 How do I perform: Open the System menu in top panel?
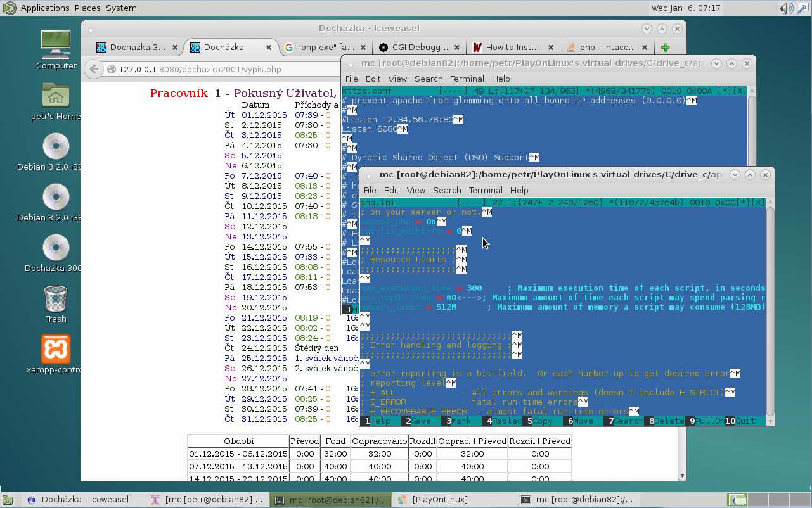[121, 8]
